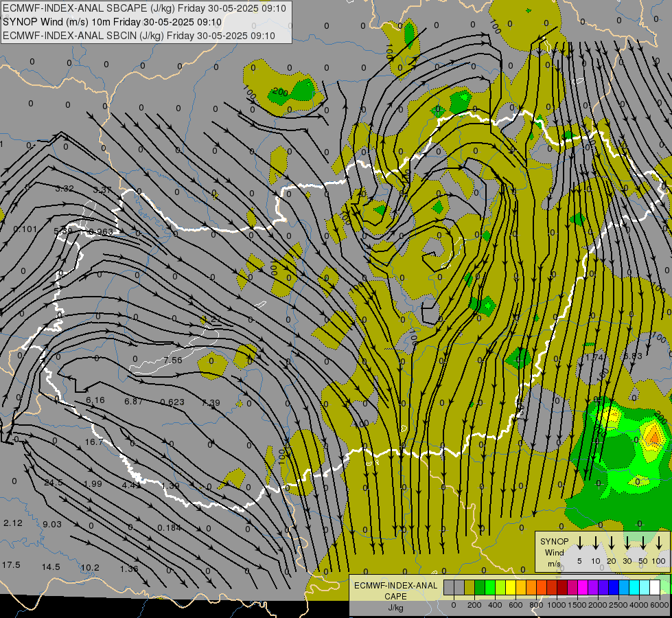The image size is (672, 618).
Task: Click the SYNOP wind arrow above 10
Action: click(x=596, y=542)
